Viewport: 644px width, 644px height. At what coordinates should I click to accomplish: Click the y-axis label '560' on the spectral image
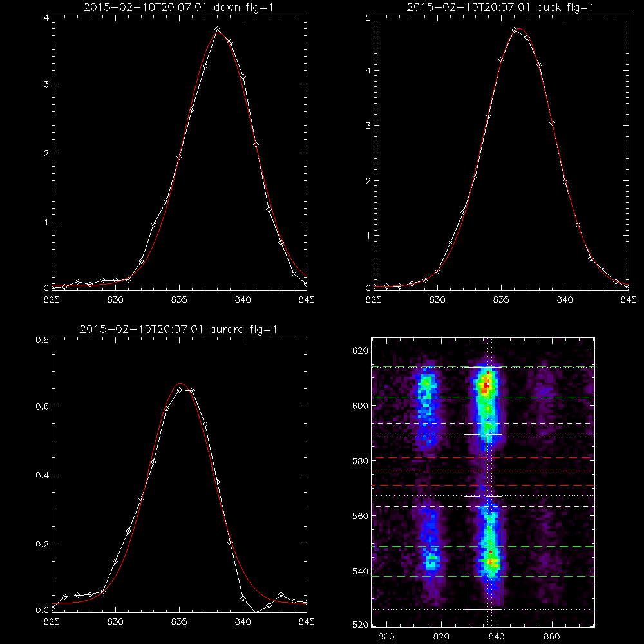point(360,516)
